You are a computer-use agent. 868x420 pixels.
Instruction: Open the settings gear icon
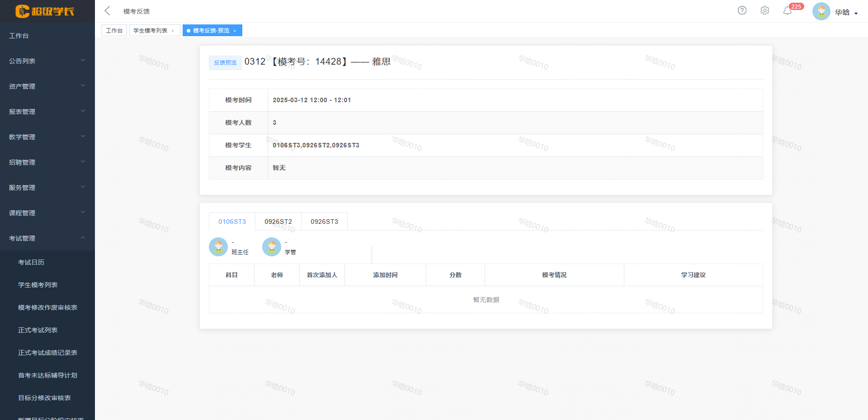click(x=764, y=10)
